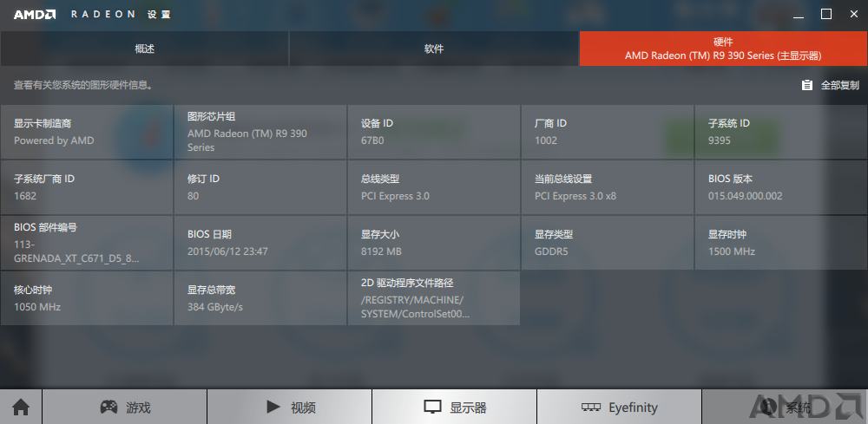Select the 总线类型 PCI Express 3.0 tile
This screenshot has width=868, height=424.
[434, 186]
